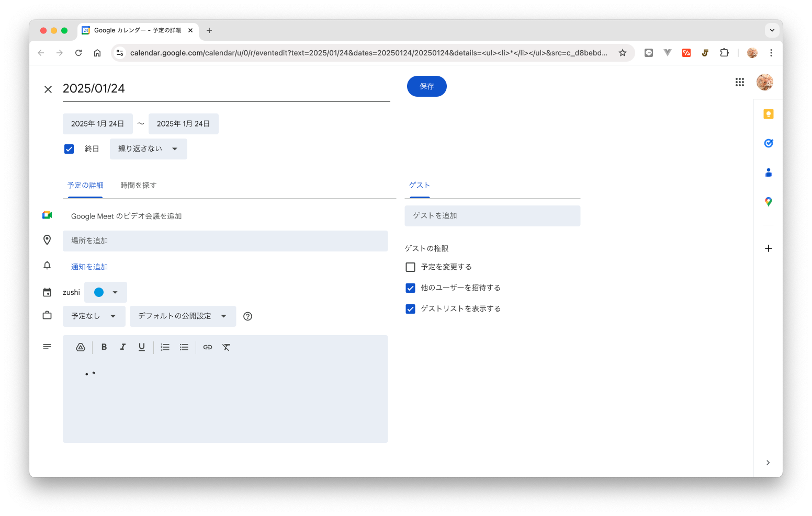
Task: Open Contacts side panel
Action: click(769, 173)
